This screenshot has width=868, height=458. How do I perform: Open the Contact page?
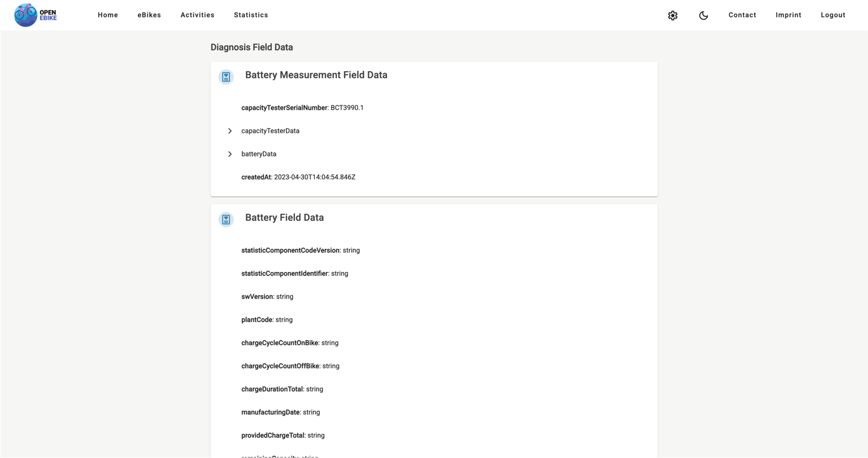(742, 15)
